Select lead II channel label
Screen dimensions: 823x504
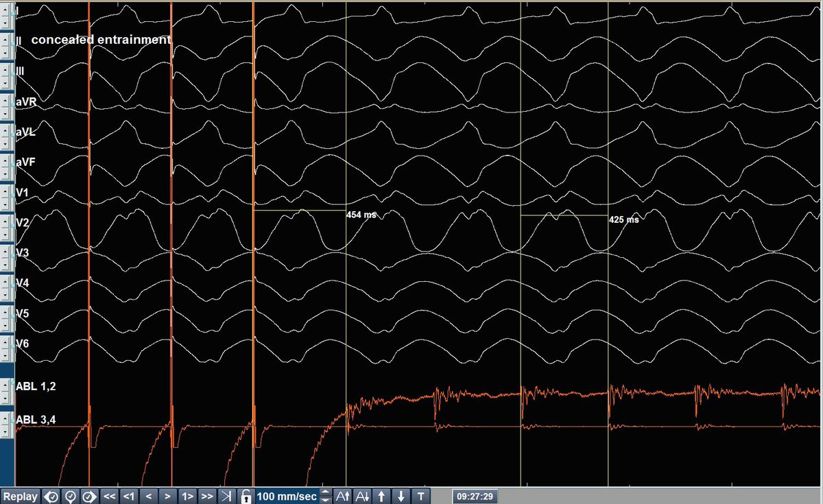[19, 41]
